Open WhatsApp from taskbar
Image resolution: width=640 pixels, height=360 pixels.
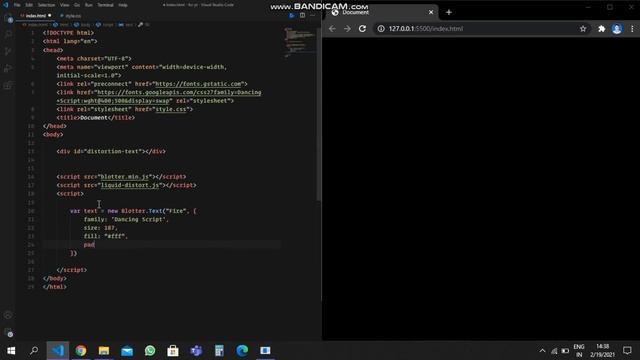(150, 350)
